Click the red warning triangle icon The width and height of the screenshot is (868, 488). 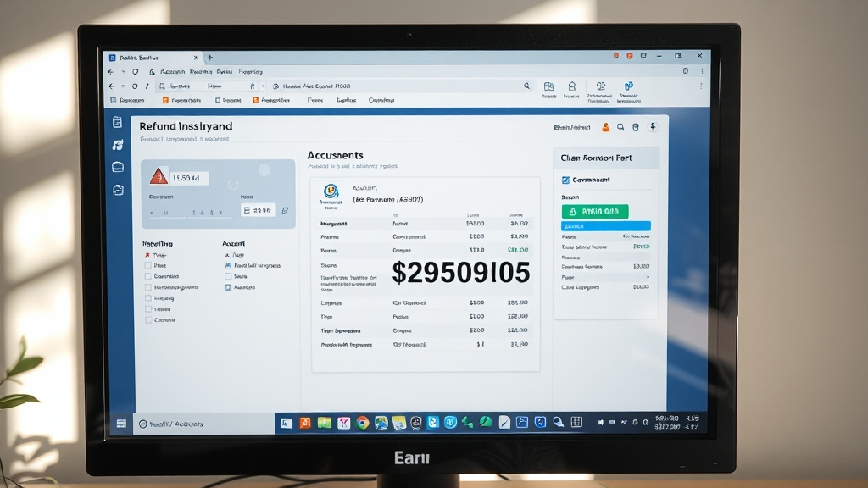pos(159,176)
